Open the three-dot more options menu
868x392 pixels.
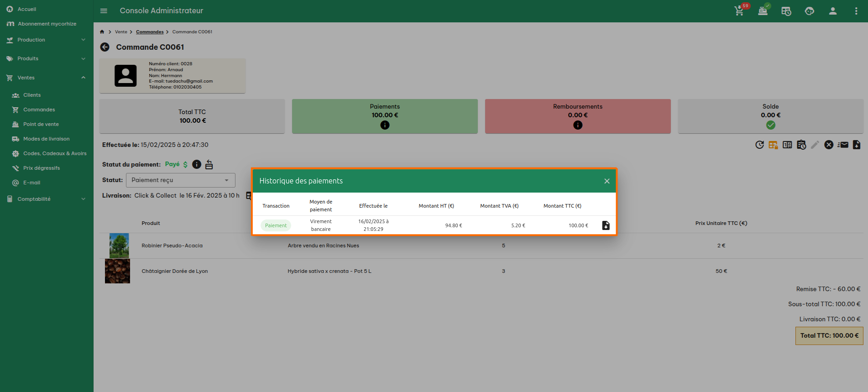[x=856, y=11]
